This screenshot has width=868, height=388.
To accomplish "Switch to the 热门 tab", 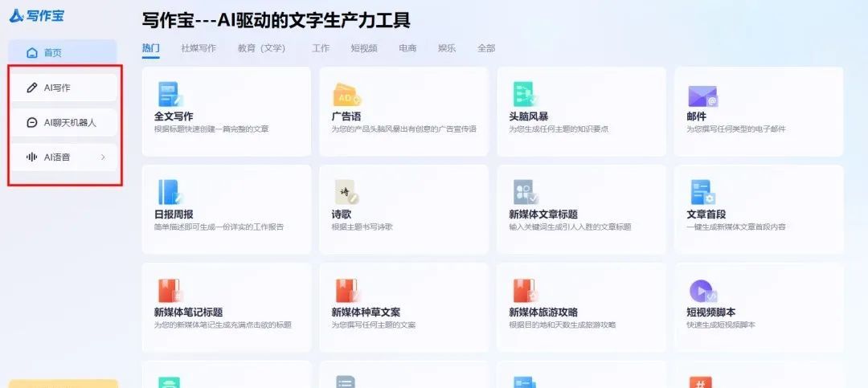I will click(150, 48).
